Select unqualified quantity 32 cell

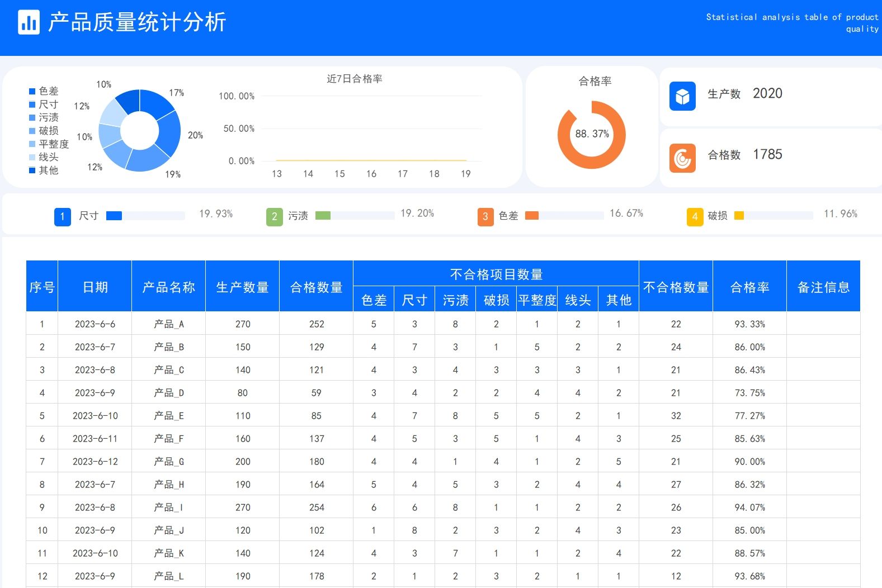point(676,415)
